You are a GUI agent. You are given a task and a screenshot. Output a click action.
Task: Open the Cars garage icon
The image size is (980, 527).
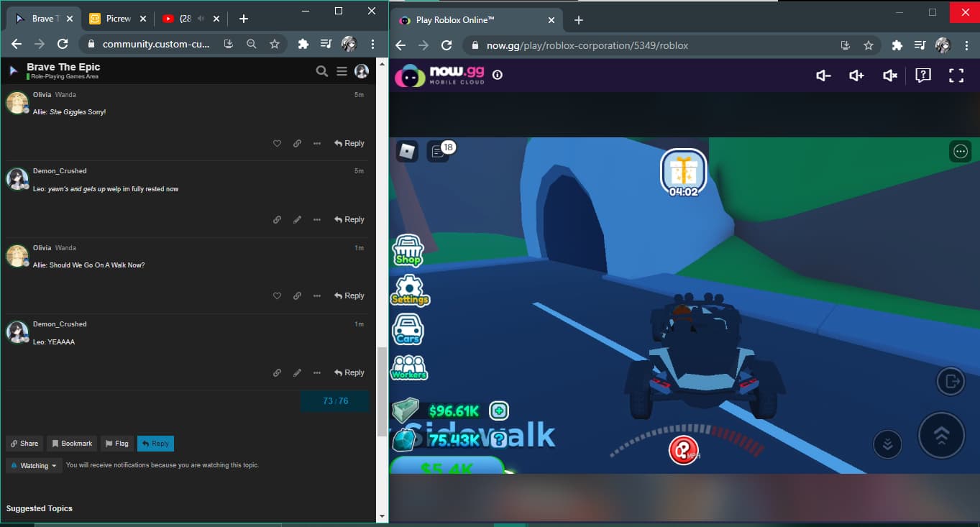pyautogui.click(x=408, y=330)
